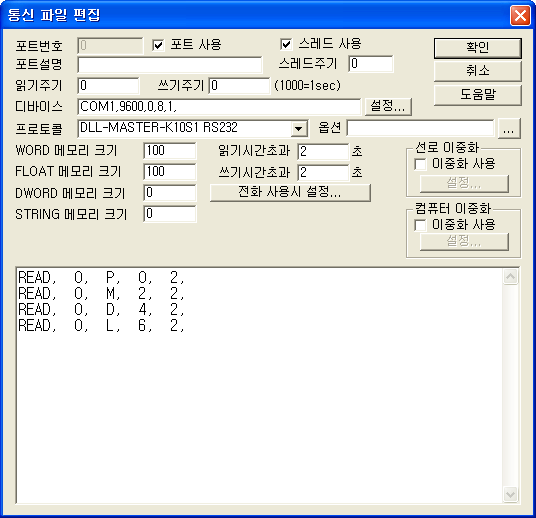Image resolution: width=536 pixels, height=518 pixels.
Task: Open 전화 사용시 설정... dialog
Action: [x=290, y=192]
